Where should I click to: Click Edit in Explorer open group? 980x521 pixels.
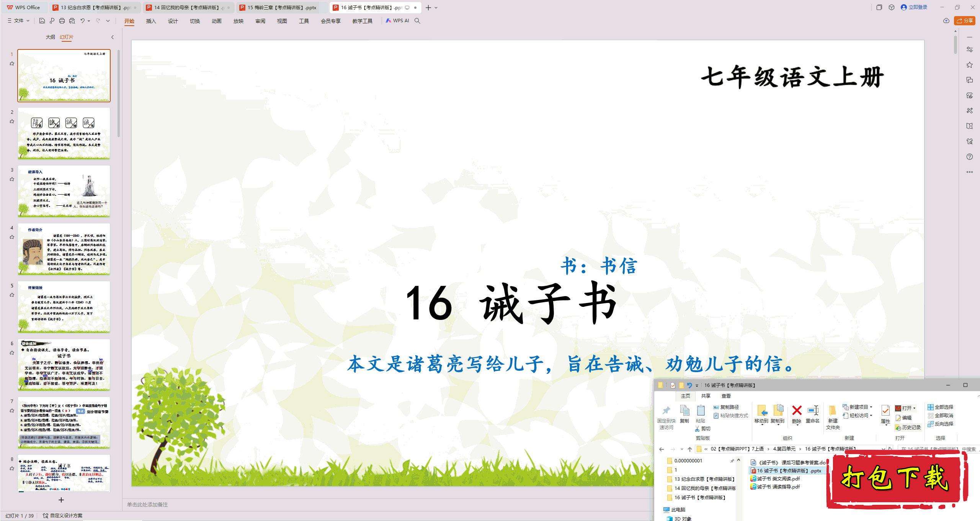coord(903,418)
